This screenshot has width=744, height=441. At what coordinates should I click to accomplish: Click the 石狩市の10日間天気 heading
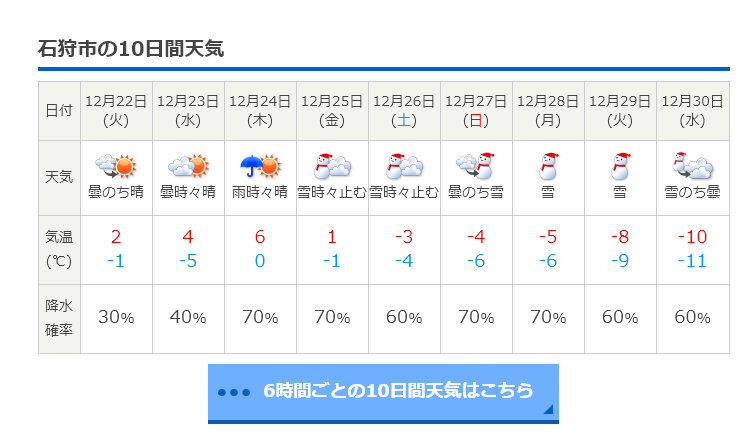click(131, 49)
